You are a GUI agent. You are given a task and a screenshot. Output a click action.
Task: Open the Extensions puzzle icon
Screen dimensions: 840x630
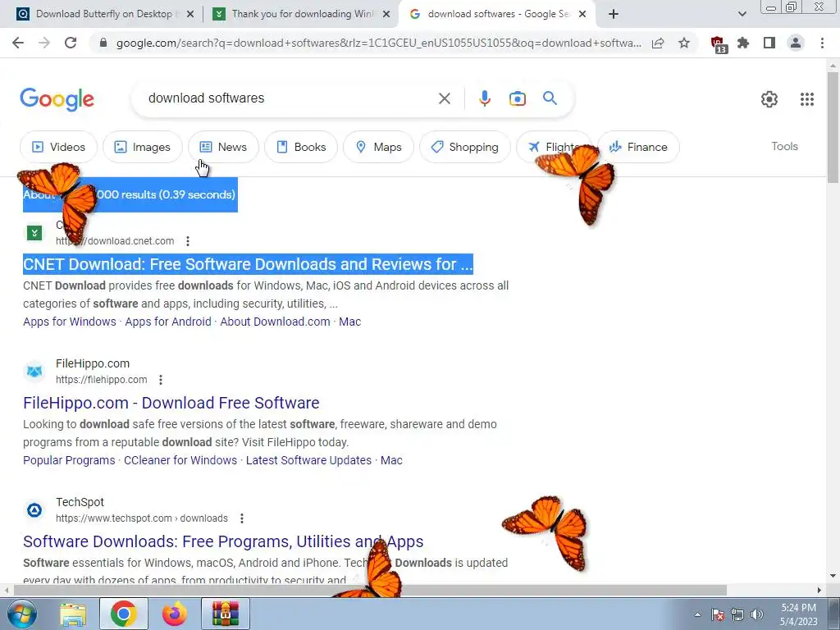point(743,43)
